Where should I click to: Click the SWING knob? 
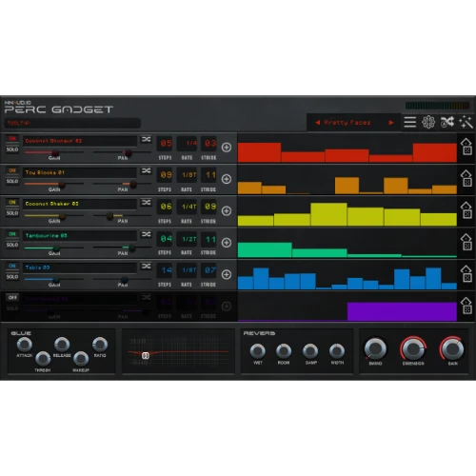375,348
